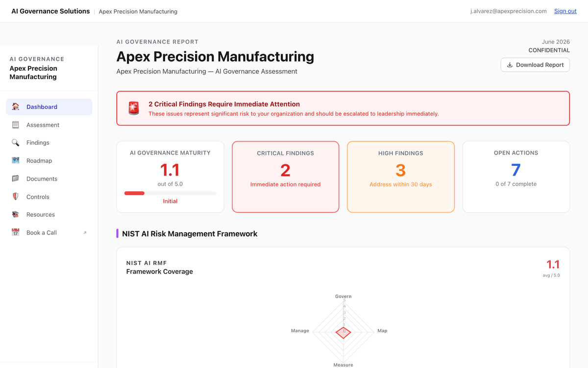Click the Roadmap map icon
Image resolution: width=588 pixels, height=368 pixels.
(16, 160)
